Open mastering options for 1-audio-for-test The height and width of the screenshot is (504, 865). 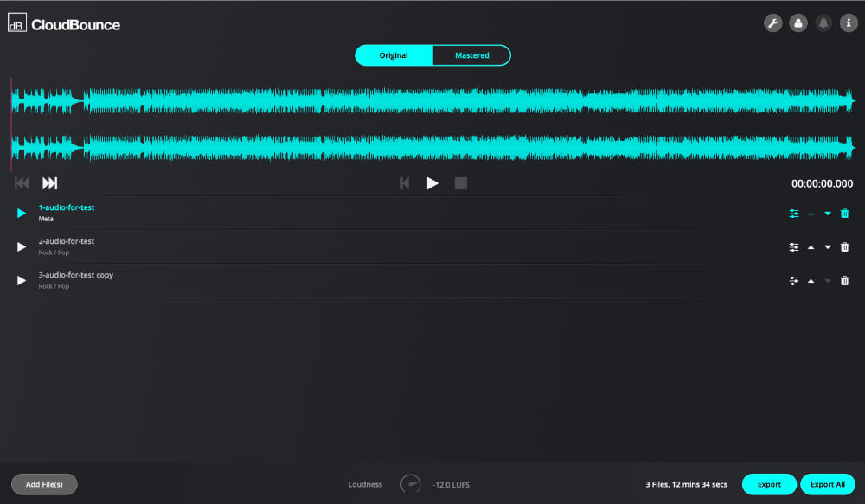pyautogui.click(x=794, y=214)
